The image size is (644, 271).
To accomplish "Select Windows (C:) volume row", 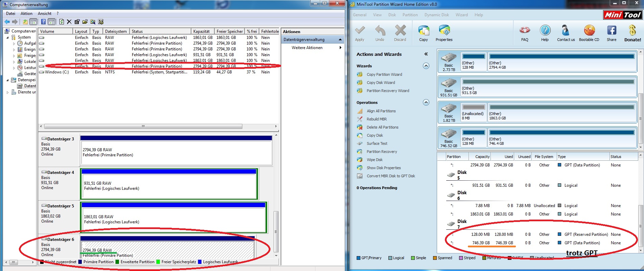I will pos(159,72).
